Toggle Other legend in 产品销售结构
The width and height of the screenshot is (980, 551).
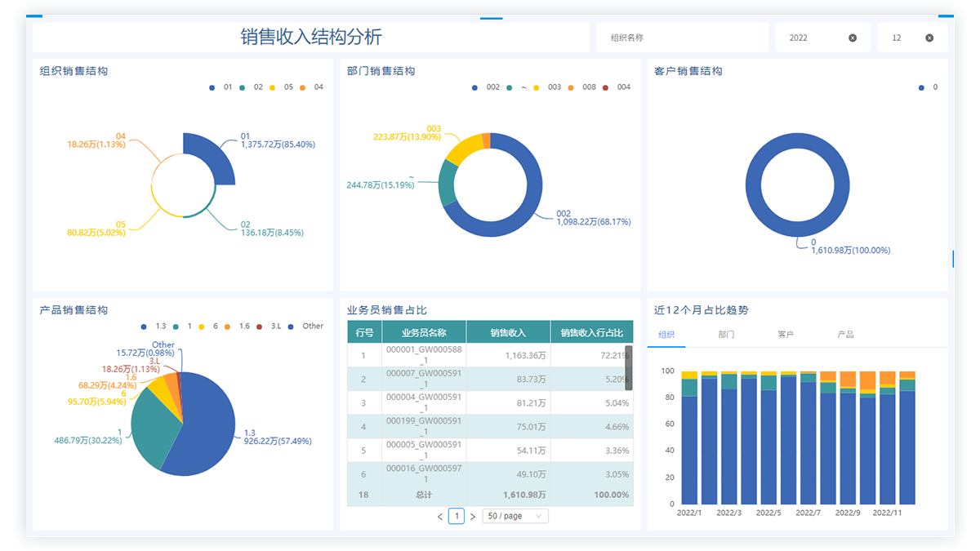[305, 327]
